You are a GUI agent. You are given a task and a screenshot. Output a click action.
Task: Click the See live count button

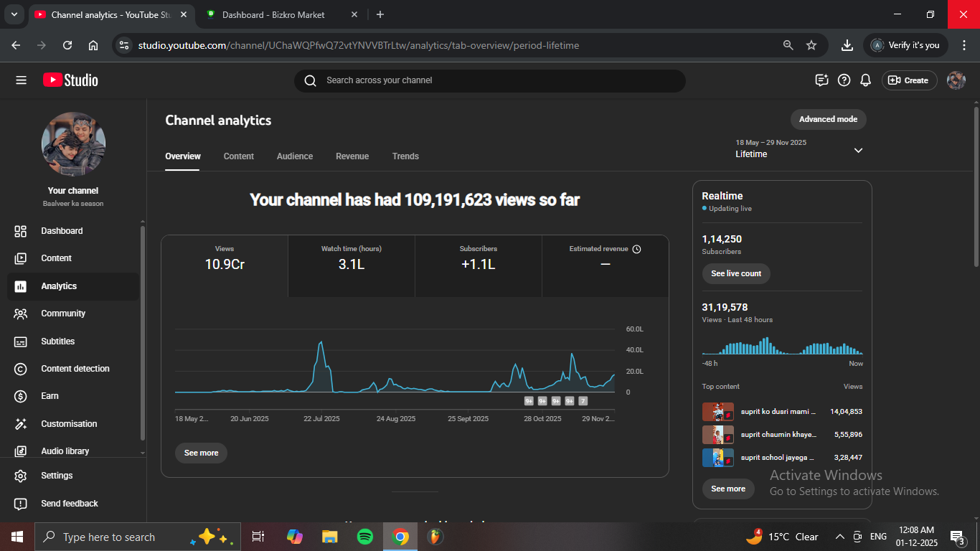click(736, 273)
